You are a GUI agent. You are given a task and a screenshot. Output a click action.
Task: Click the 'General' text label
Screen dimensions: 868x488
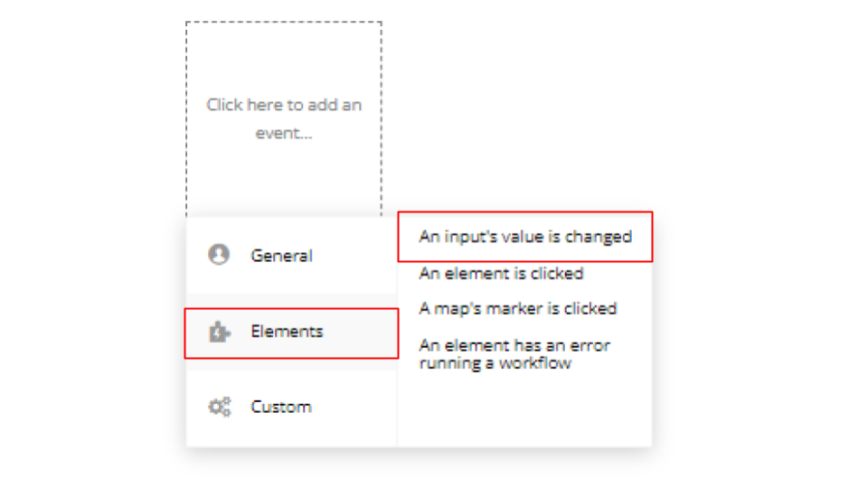pyautogui.click(x=281, y=256)
